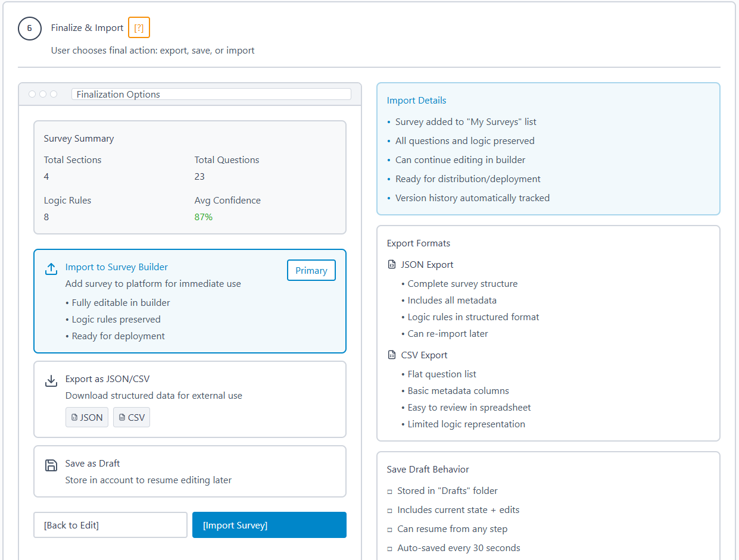
Task: Click the Finalization Options title field
Action: [211, 94]
